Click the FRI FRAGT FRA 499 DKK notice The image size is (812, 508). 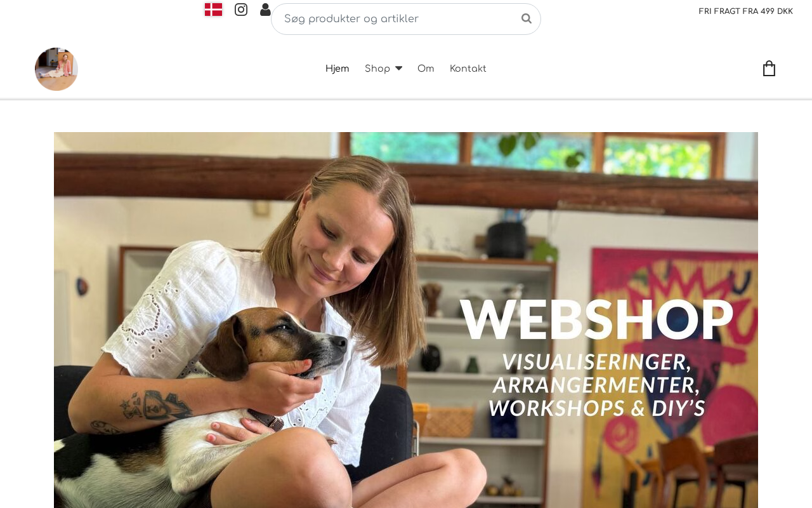tap(745, 11)
